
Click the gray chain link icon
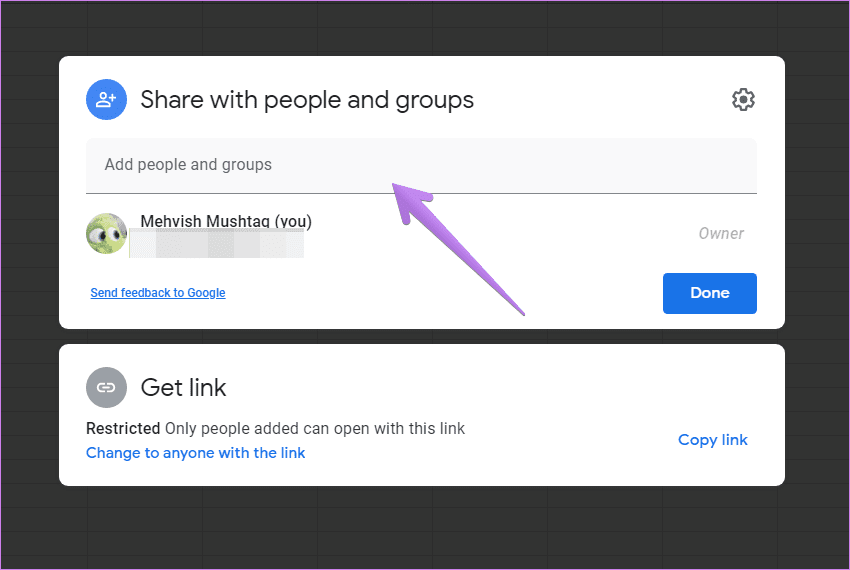coord(106,387)
